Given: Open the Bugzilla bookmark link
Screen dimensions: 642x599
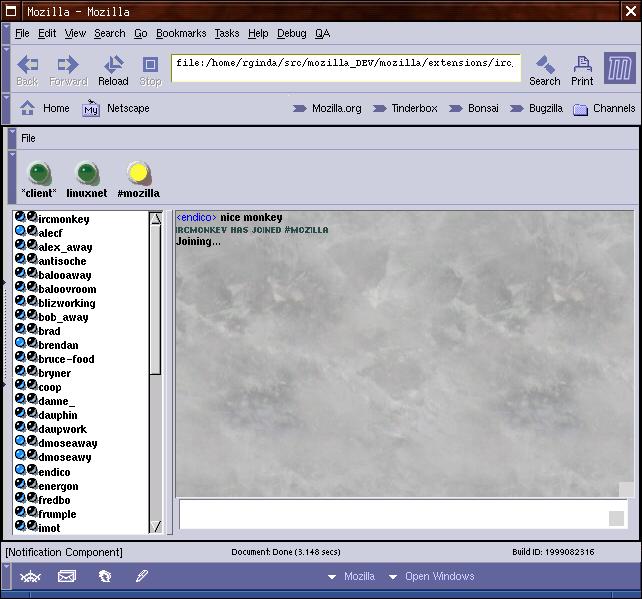Looking at the screenshot, I should click(x=537, y=108).
